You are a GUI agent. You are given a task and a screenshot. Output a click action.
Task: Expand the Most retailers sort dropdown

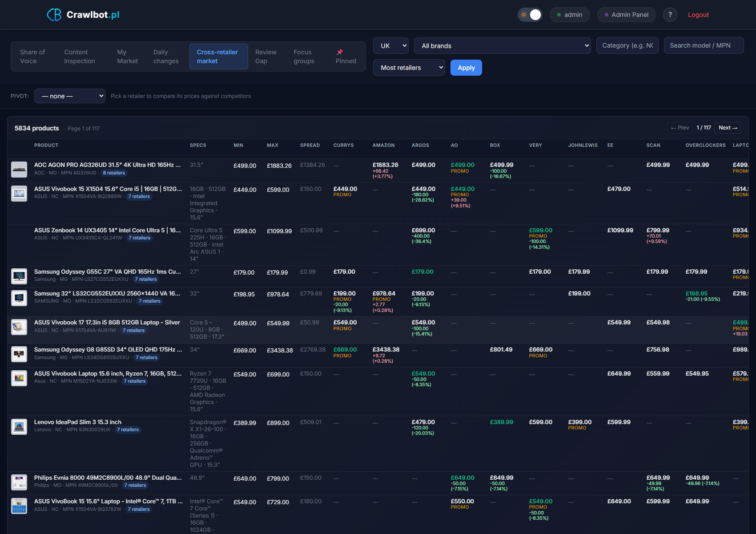click(409, 68)
